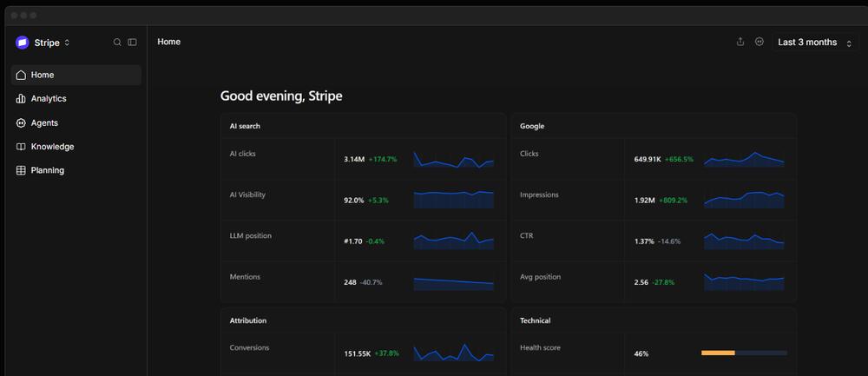Select the Impressions row label
This screenshot has width=868, height=376.
pos(539,195)
